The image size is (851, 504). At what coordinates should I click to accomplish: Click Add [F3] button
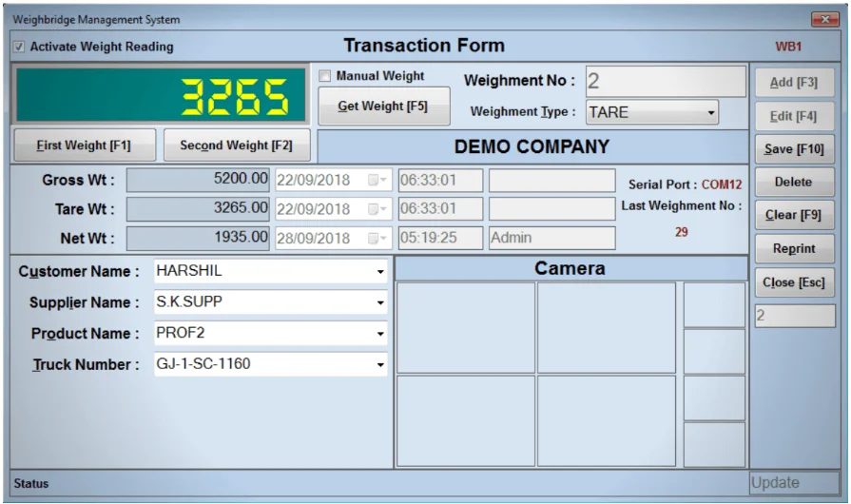[x=794, y=83]
